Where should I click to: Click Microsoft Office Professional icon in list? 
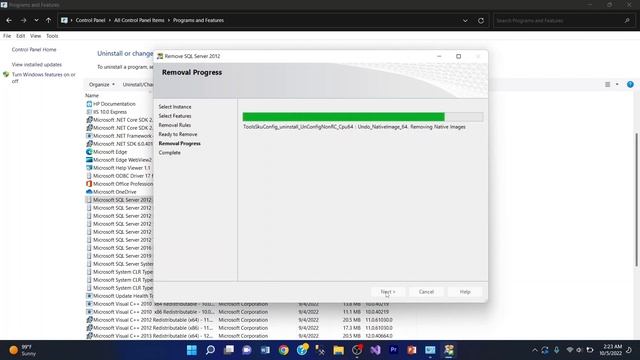click(89, 184)
